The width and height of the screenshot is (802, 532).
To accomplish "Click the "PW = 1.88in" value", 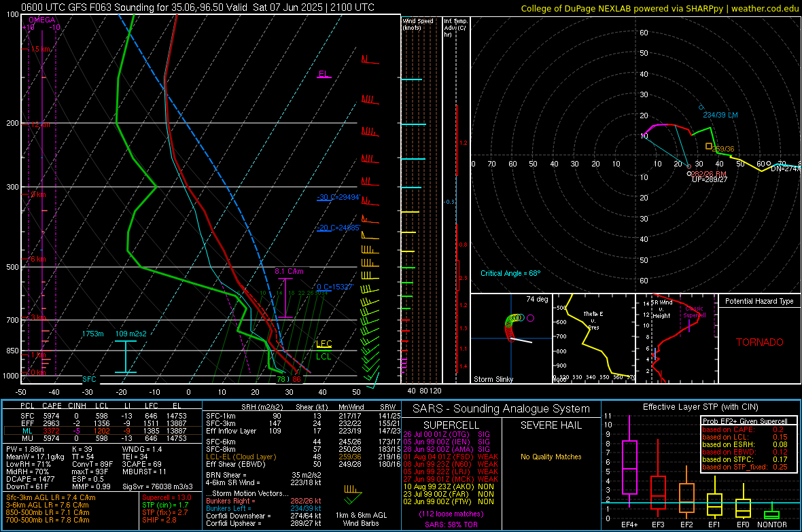I will click(25, 449).
